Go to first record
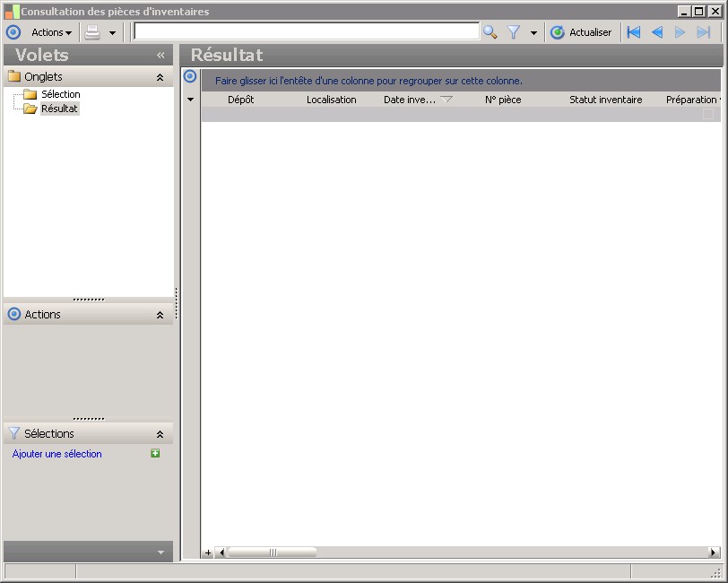Screen dimensions: 728x583 click(x=634, y=32)
